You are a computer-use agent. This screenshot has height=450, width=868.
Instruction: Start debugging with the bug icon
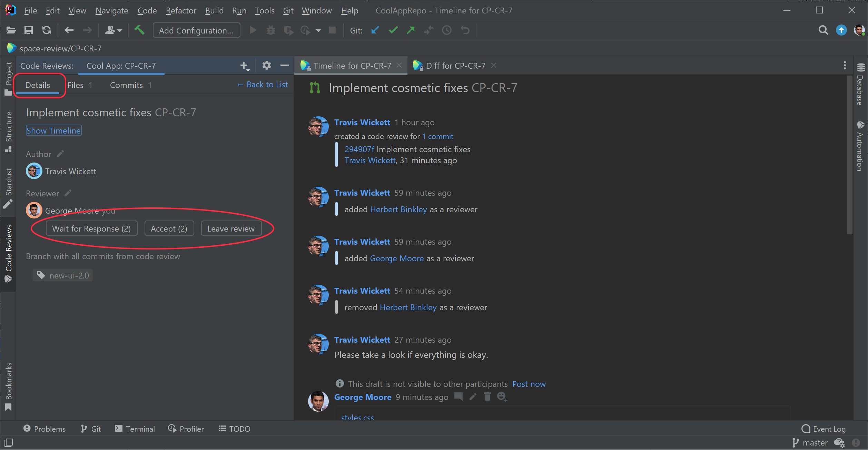coord(271,30)
